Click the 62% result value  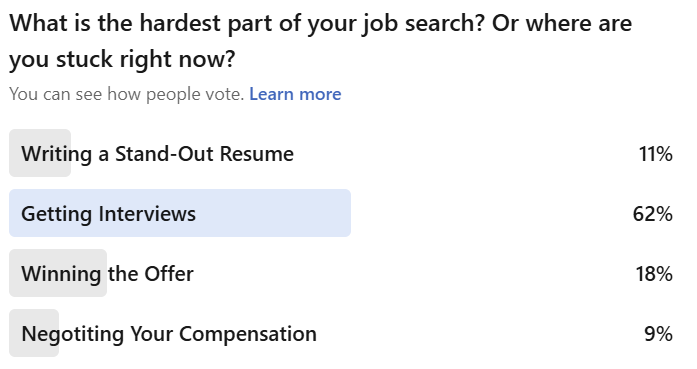tap(653, 214)
